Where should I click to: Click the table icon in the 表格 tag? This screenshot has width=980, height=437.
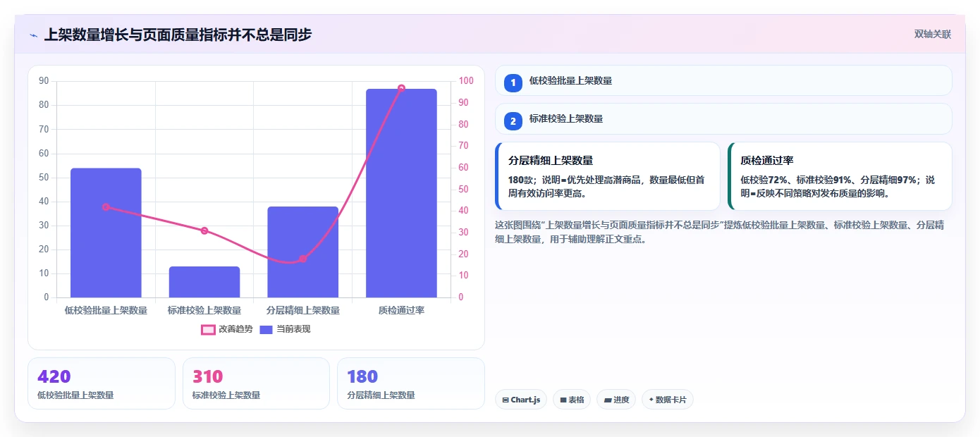pyautogui.click(x=563, y=400)
